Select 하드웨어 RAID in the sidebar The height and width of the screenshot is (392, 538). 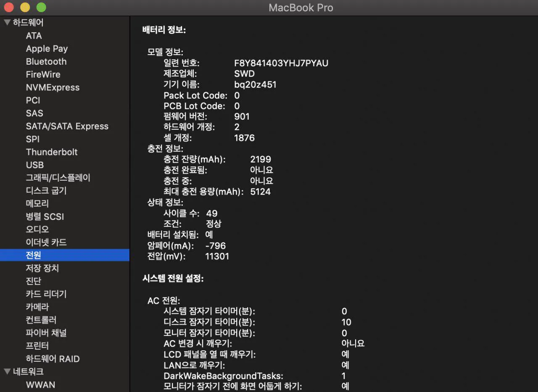(53, 359)
